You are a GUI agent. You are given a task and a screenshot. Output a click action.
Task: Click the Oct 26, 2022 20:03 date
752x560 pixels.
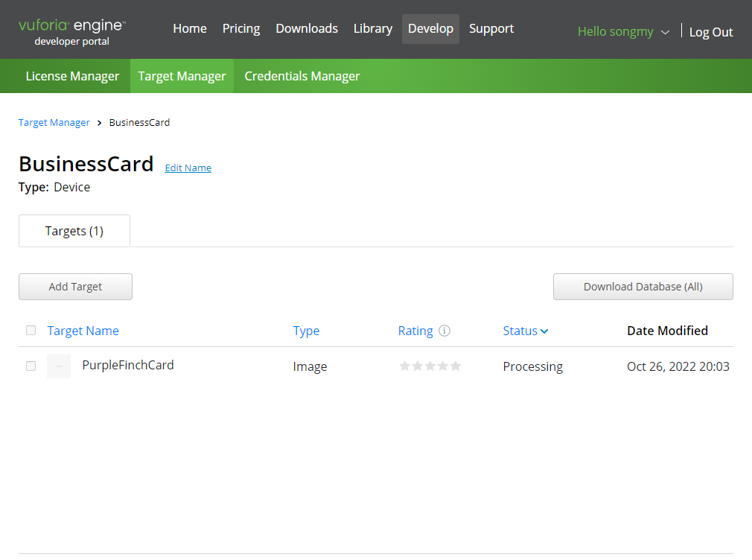coord(678,366)
